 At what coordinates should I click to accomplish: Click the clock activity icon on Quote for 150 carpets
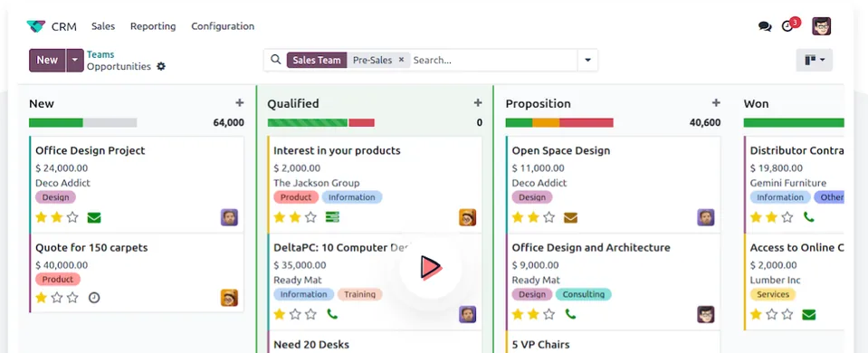pyautogui.click(x=94, y=298)
